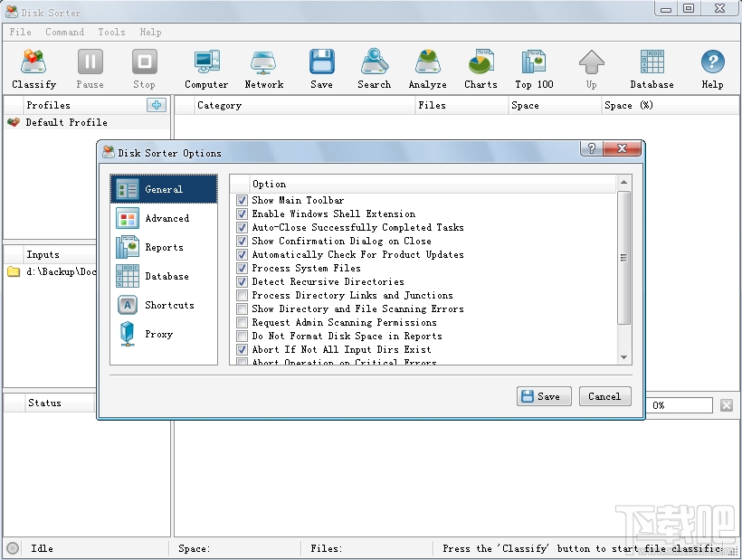This screenshot has width=742, height=560.
Task: Click the options list scroll up arrow
Action: pyautogui.click(x=623, y=182)
